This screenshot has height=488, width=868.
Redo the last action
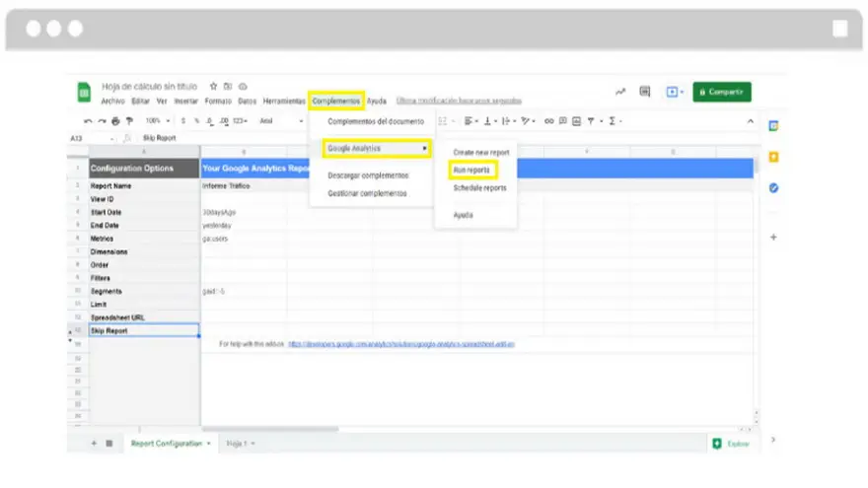102,120
